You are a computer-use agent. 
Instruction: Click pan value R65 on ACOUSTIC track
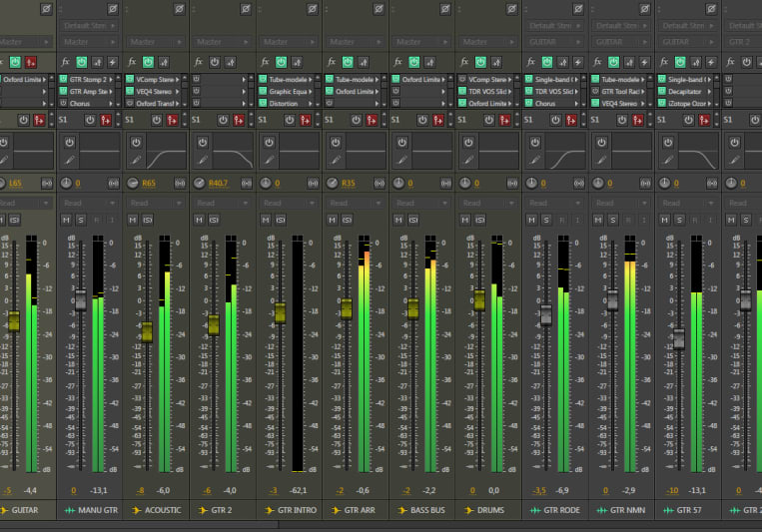(149, 184)
